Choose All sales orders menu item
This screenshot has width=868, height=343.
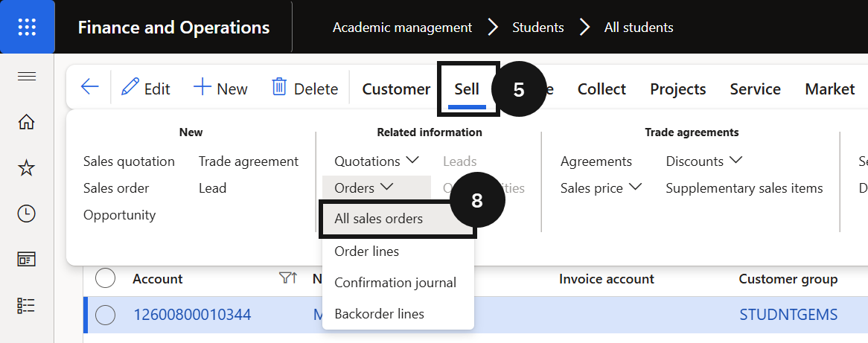tap(398, 219)
